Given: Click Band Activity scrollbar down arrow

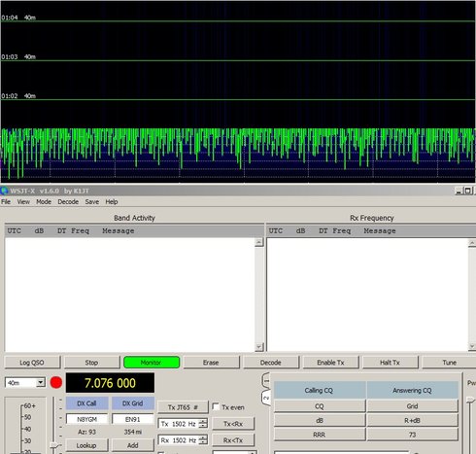Looking at the screenshot, I should (258, 347).
